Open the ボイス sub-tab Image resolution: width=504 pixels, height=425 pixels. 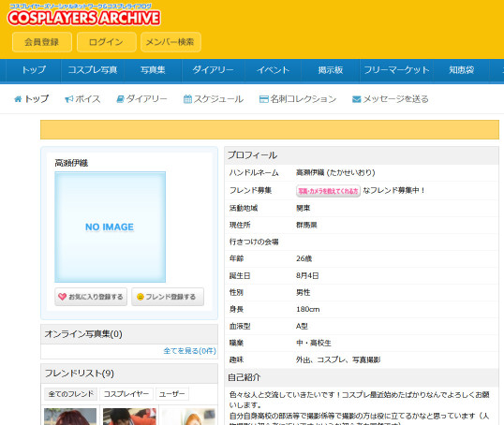click(x=88, y=99)
